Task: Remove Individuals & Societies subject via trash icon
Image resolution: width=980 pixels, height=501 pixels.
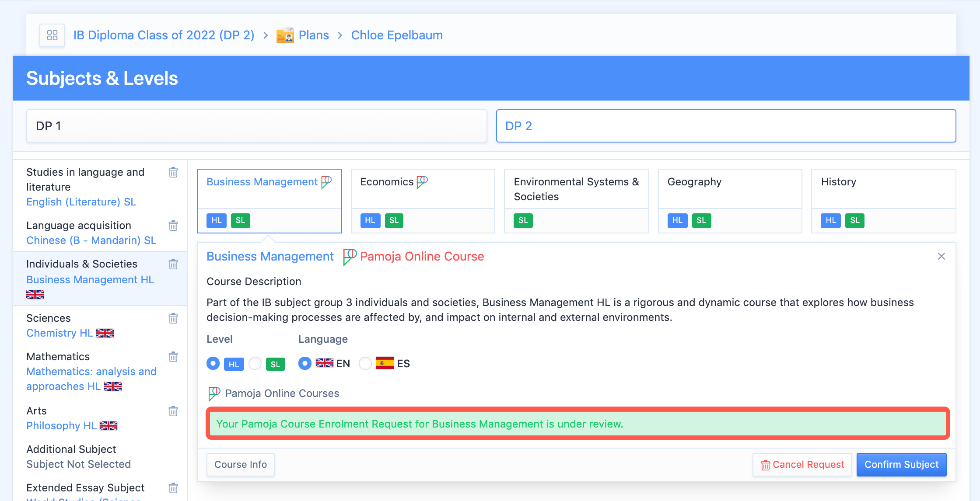Action: click(x=173, y=264)
